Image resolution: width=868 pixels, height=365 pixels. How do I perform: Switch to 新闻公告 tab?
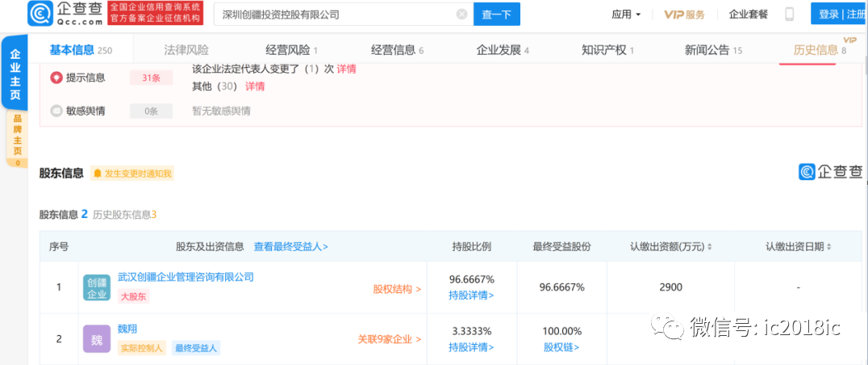pos(714,50)
